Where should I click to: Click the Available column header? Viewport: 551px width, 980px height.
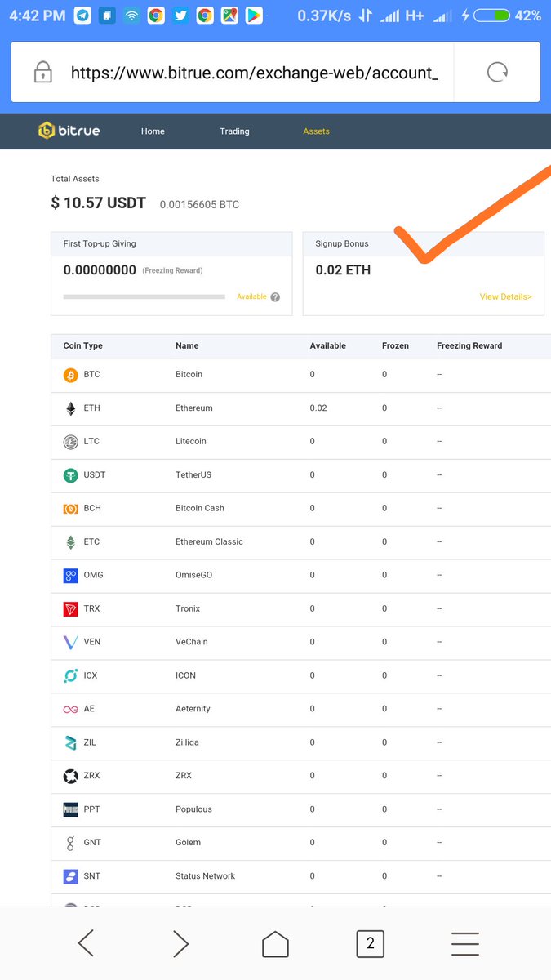click(328, 346)
